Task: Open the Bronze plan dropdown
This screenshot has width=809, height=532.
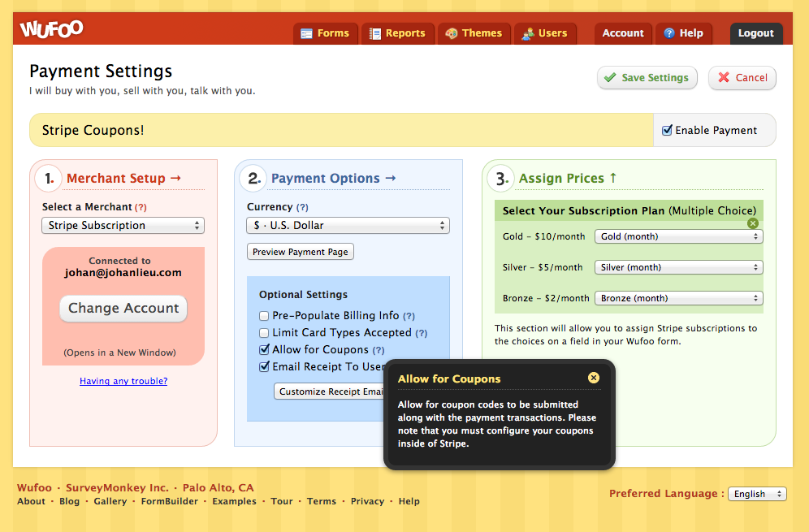Action: [678, 298]
